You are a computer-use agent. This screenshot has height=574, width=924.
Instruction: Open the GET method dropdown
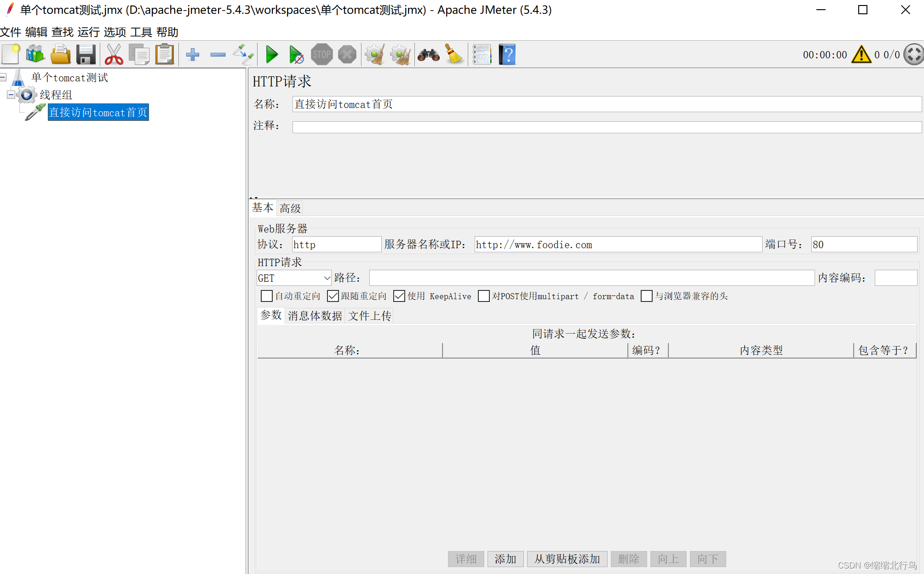click(294, 278)
